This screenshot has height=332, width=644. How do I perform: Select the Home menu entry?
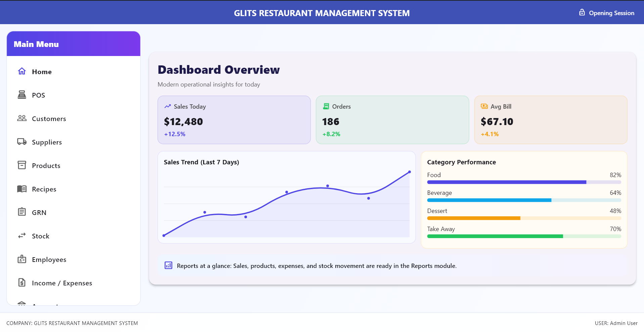click(42, 71)
